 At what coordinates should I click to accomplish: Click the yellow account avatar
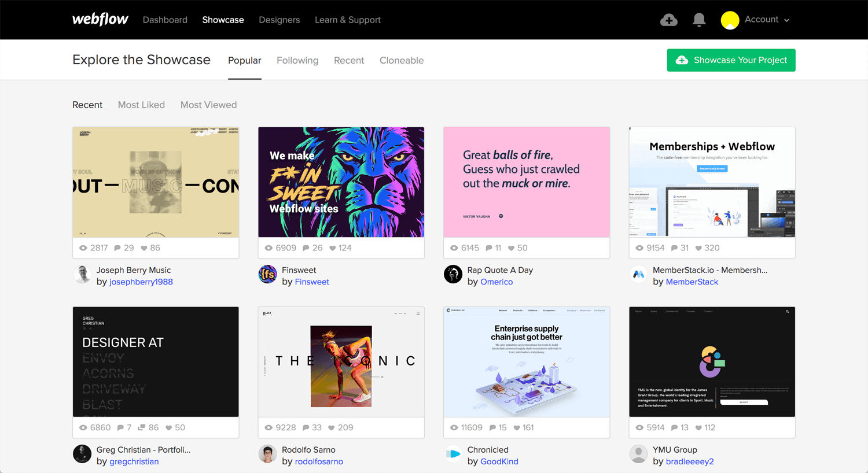pyautogui.click(x=730, y=20)
